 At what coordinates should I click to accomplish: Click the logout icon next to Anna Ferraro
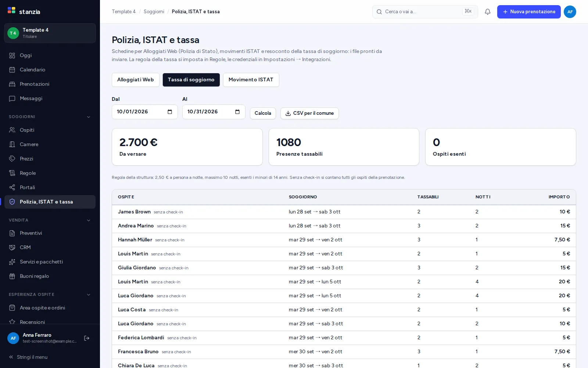87,338
